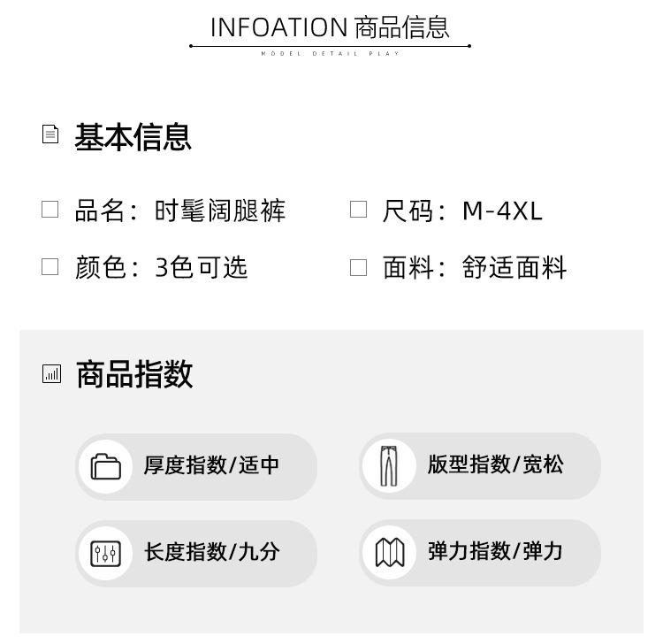Viewport: 663px width, 644px height.
Task: Click the bar chart icon beside 商品指数
Action: [51, 373]
